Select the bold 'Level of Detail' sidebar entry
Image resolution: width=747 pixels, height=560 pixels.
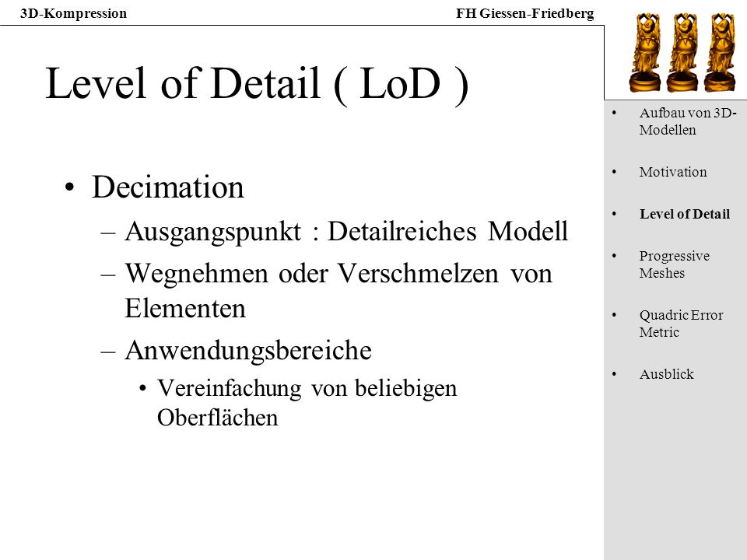(684, 214)
